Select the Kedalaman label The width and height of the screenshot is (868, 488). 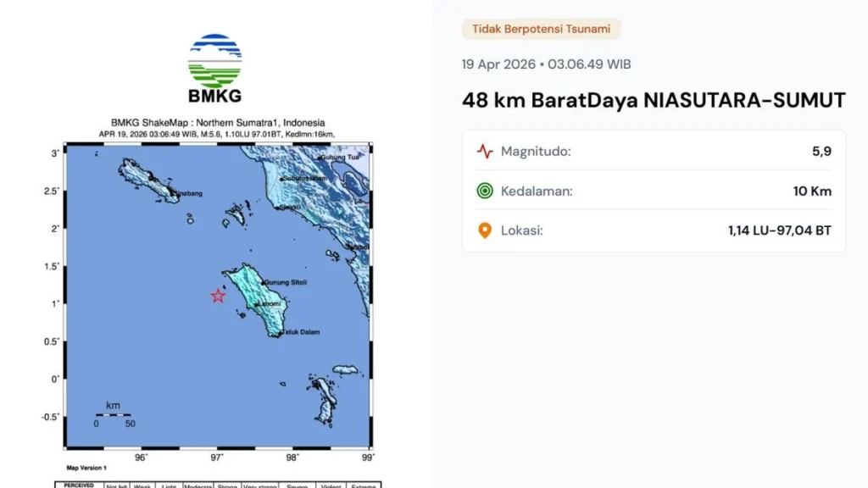[537, 191]
